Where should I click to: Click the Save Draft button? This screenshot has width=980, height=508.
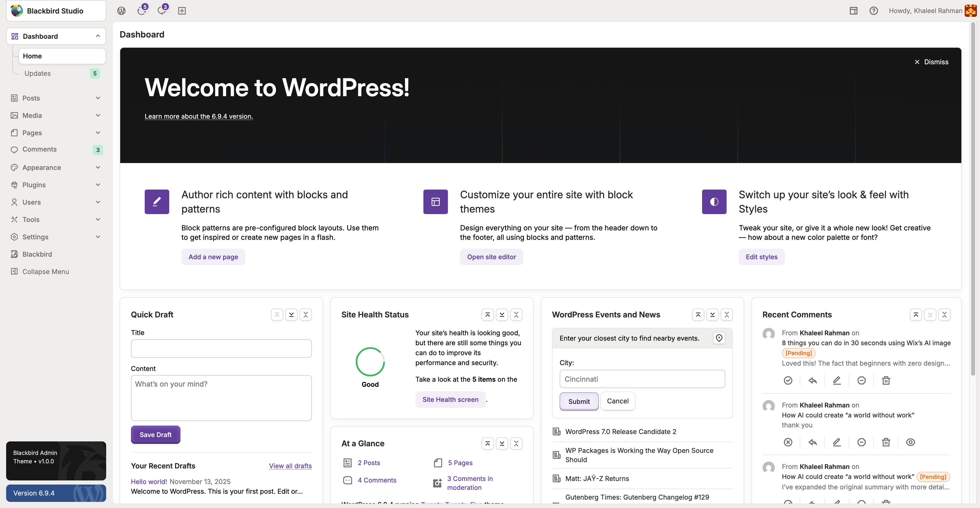155,434
